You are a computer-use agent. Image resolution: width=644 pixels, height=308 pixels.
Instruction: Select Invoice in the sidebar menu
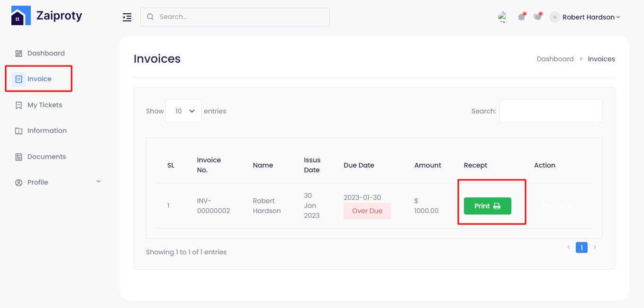[39, 79]
